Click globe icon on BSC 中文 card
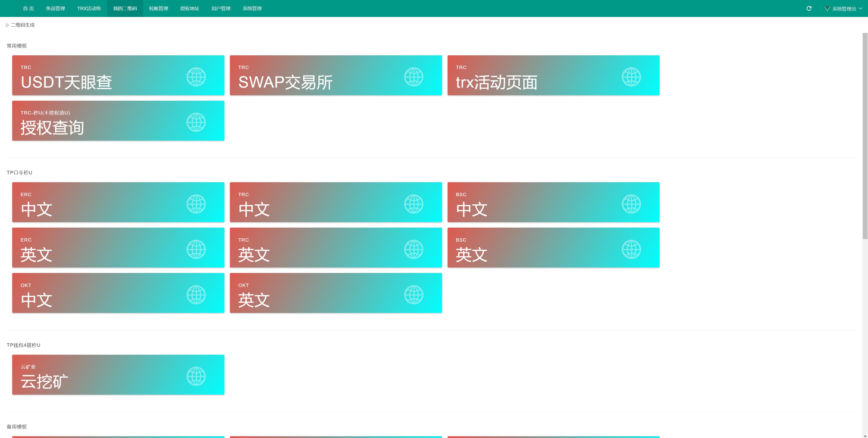 pos(631,204)
